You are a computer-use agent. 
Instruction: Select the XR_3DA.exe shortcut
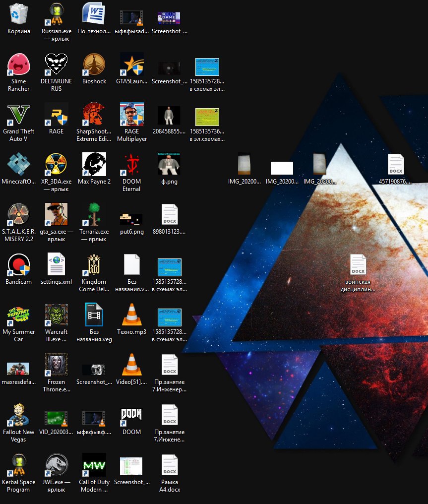point(56,165)
